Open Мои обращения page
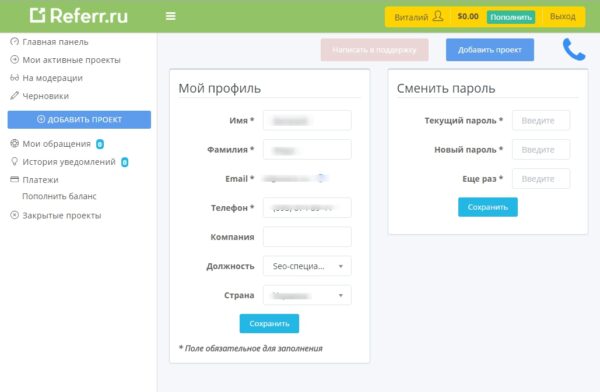This screenshot has height=392, width=600. [57, 144]
